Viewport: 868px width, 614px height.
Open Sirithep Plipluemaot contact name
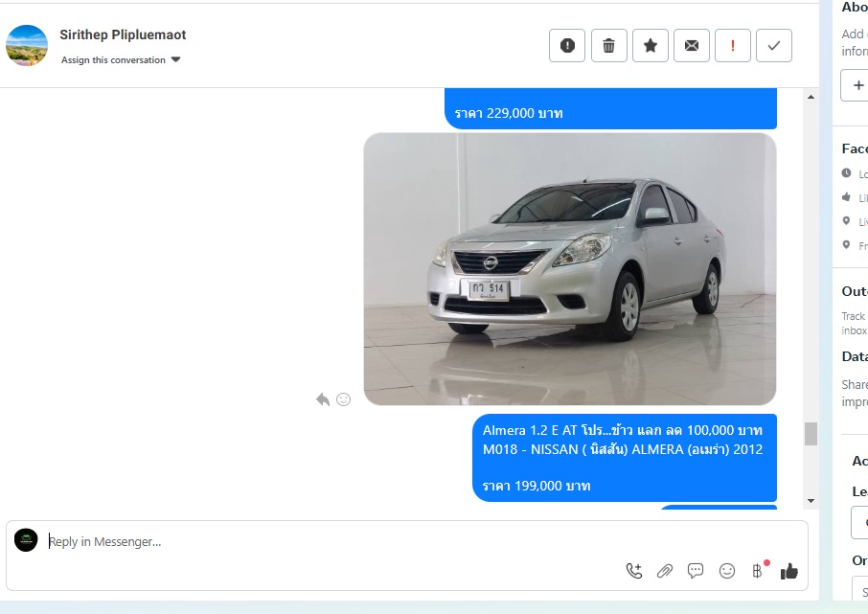tap(123, 34)
